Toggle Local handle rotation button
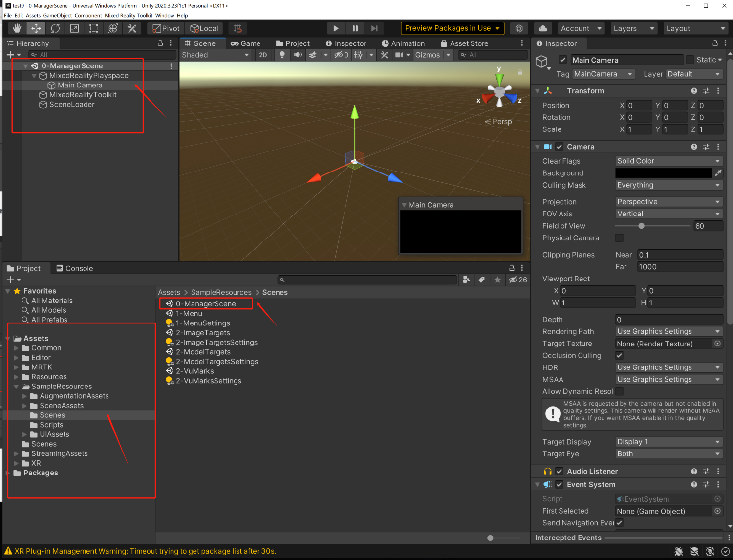 204,28
